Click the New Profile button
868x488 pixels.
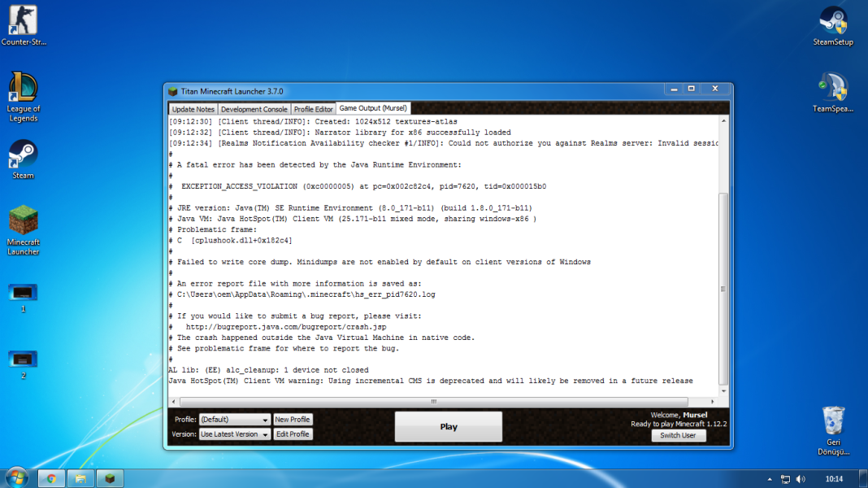[293, 420]
